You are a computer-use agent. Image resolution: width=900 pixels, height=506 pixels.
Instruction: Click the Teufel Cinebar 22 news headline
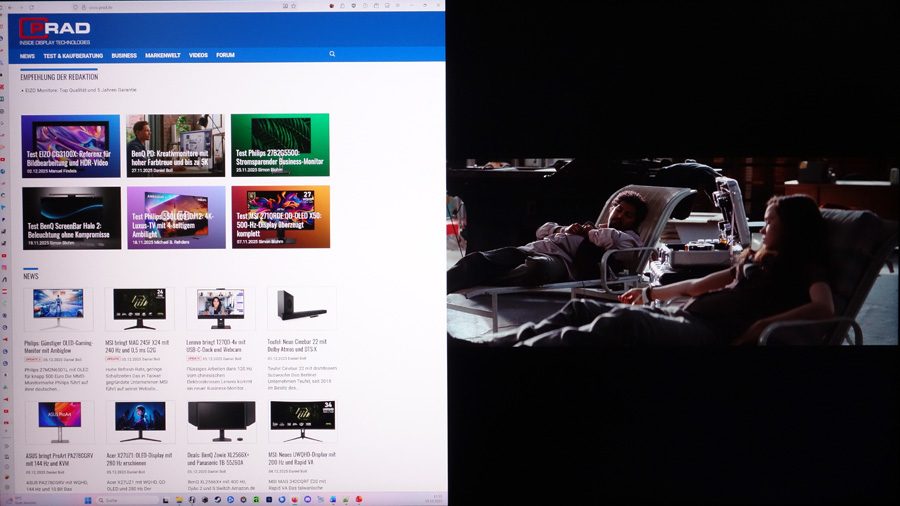(x=301, y=343)
